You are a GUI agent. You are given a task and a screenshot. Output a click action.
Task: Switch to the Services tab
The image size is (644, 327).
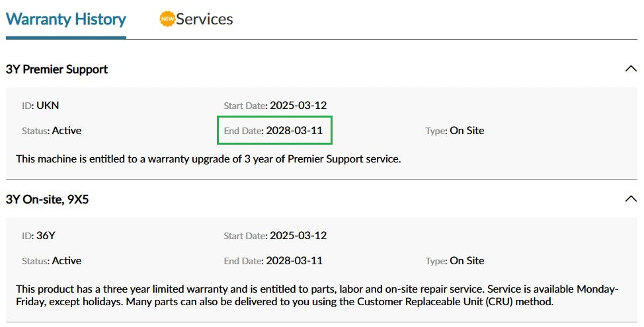tap(204, 19)
